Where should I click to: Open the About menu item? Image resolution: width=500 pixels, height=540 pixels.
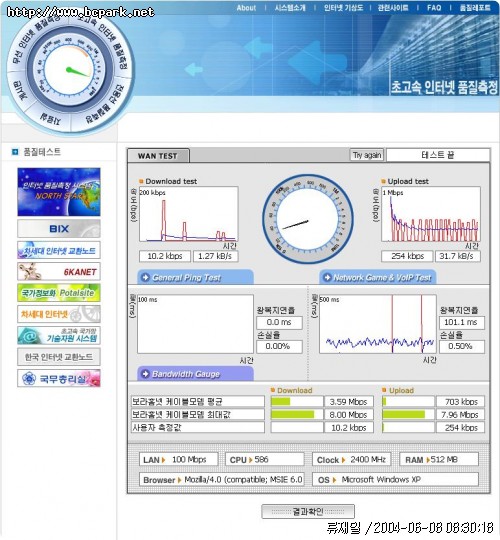coord(246,8)
